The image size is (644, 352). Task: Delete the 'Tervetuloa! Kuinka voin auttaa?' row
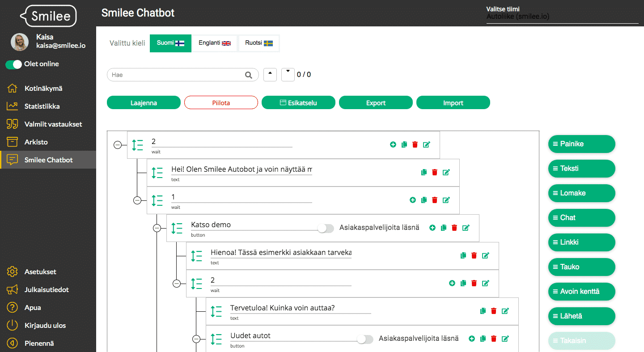coord(494,311)
